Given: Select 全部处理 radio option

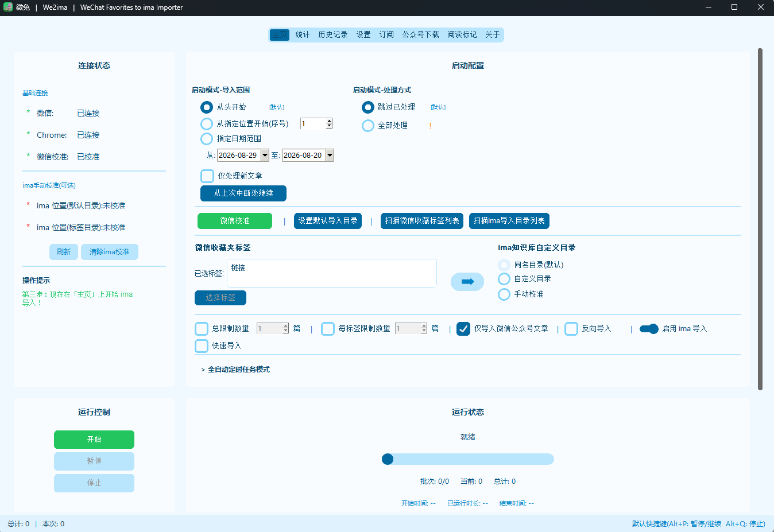Looking at the screenshot, I should coord(368,125).
